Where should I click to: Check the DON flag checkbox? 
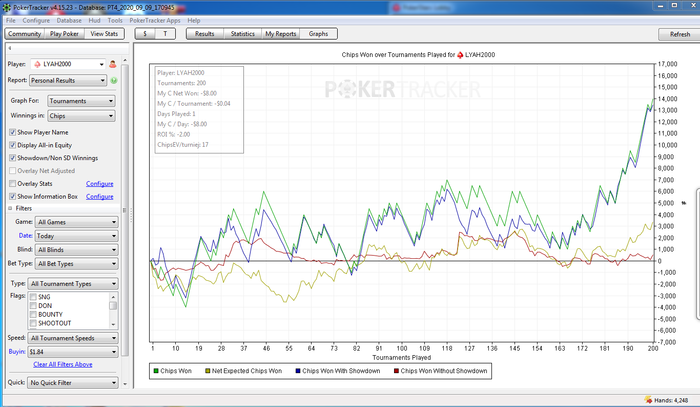[33, 306]
